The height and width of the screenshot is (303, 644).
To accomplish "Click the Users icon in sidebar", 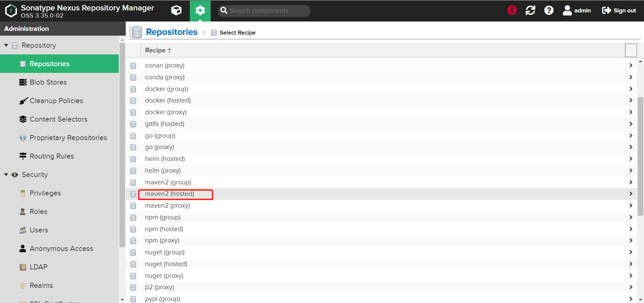I will (x=23, y=230).
